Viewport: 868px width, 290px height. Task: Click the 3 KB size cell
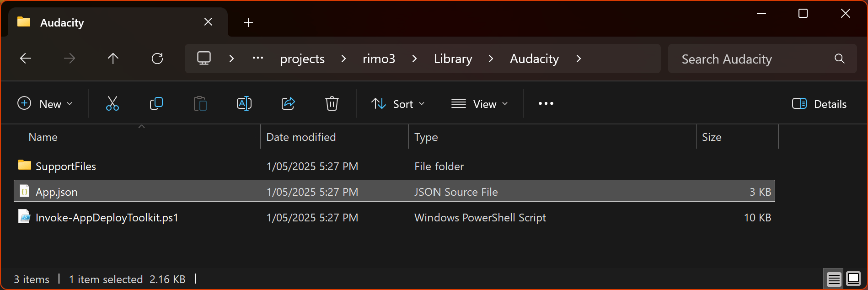pos(760,192)
